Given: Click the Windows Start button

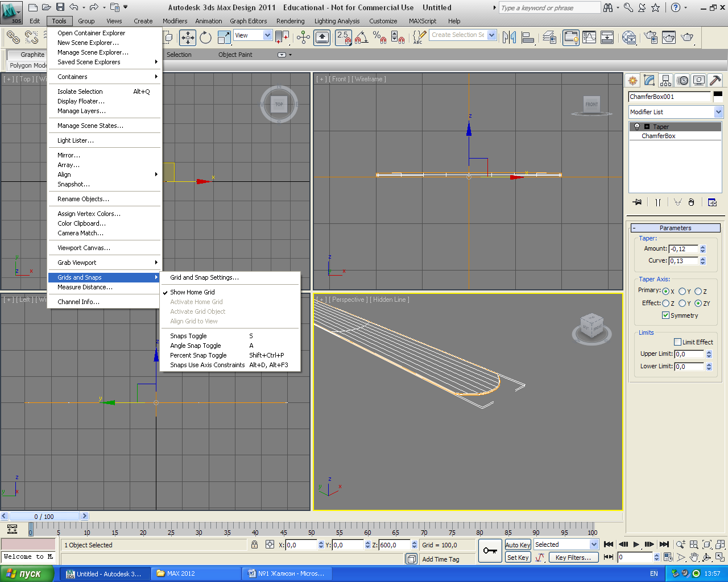Looking at the screenshot, I should tap(27, 573).
